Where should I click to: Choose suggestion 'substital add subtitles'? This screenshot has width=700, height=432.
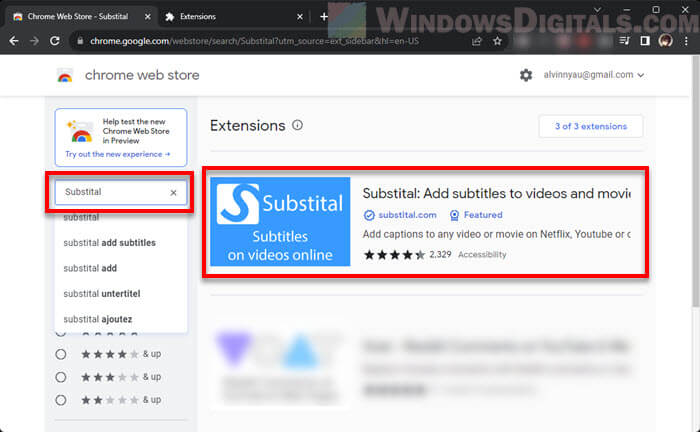[121, 243]
